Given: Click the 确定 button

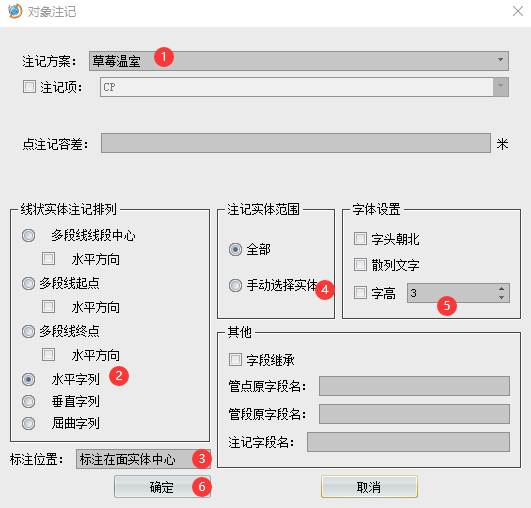Looking at the screenshot, I should coord(162,487).
